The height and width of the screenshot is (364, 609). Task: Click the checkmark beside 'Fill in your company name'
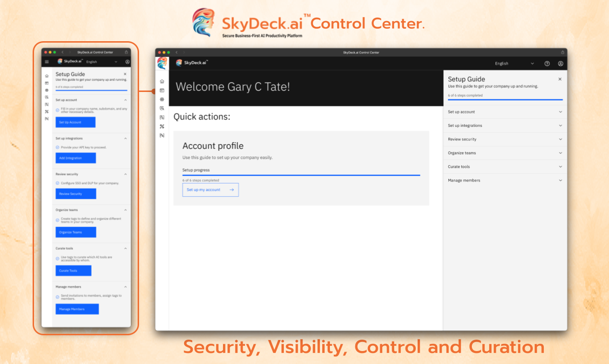pyautogui.click(x=58, y=110)
